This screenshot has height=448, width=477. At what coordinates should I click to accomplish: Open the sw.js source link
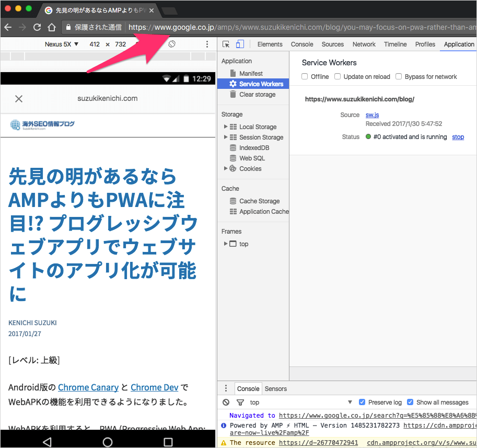(372, 114)
